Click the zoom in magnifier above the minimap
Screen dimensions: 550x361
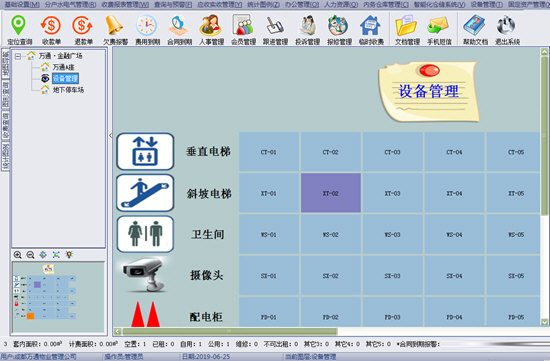pos(18,255)
